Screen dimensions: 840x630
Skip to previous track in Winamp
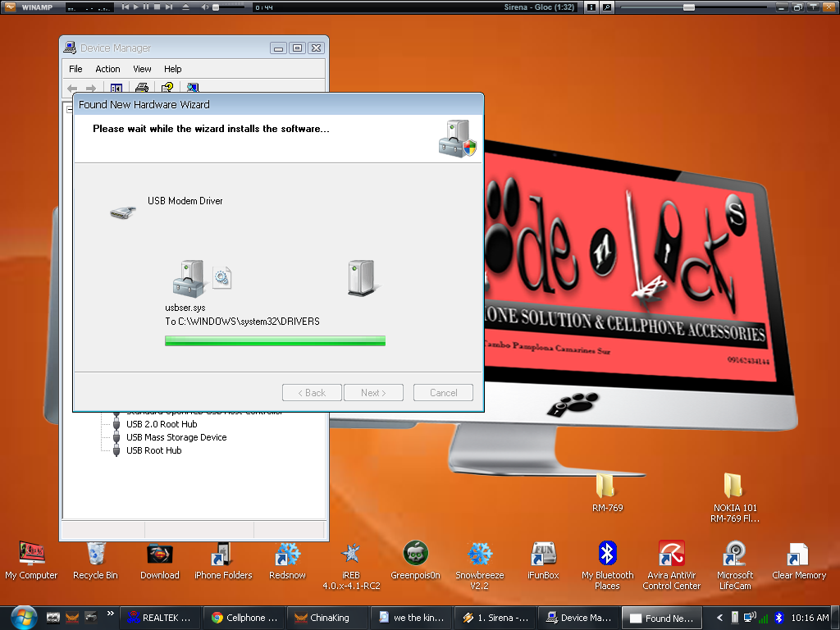(126, 7)
